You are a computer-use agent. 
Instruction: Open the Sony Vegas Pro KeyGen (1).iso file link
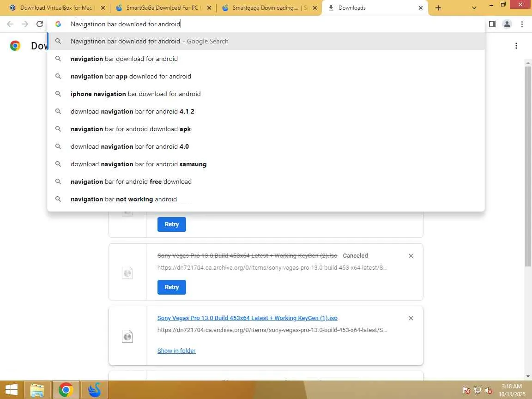click(x=248, y=318)
